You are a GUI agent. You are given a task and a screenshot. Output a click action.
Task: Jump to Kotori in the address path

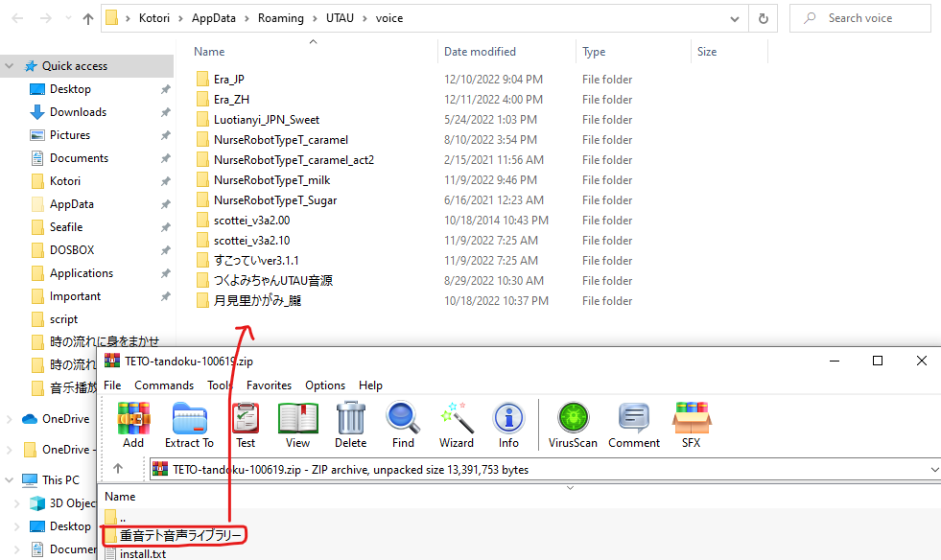(154, 18)
